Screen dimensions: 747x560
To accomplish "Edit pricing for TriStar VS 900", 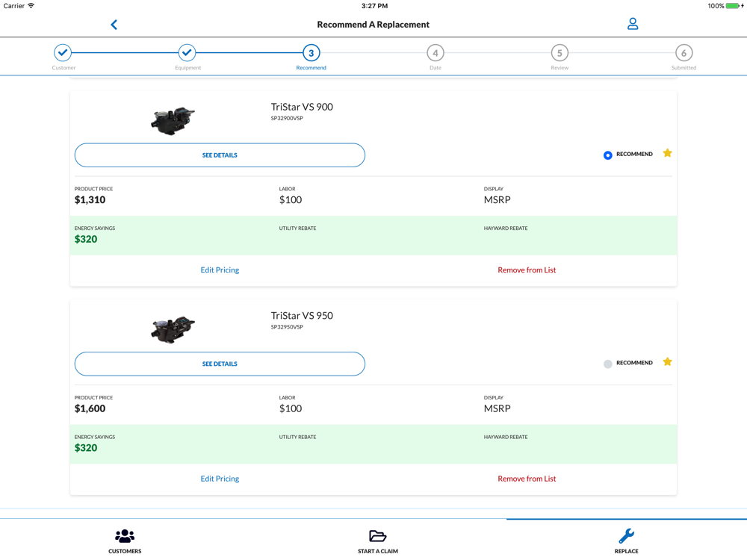I will 220,270.
